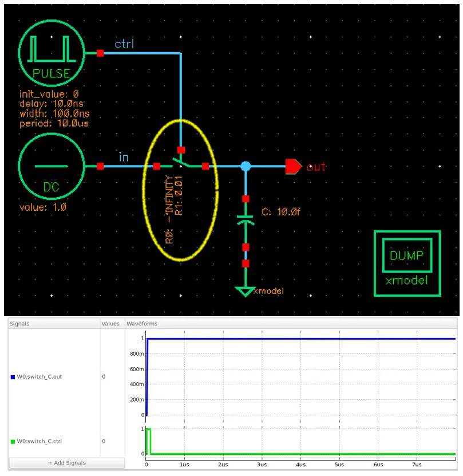463x476 pixels.
Task: Click the 4us time axis mark
Action: point(300,465)
